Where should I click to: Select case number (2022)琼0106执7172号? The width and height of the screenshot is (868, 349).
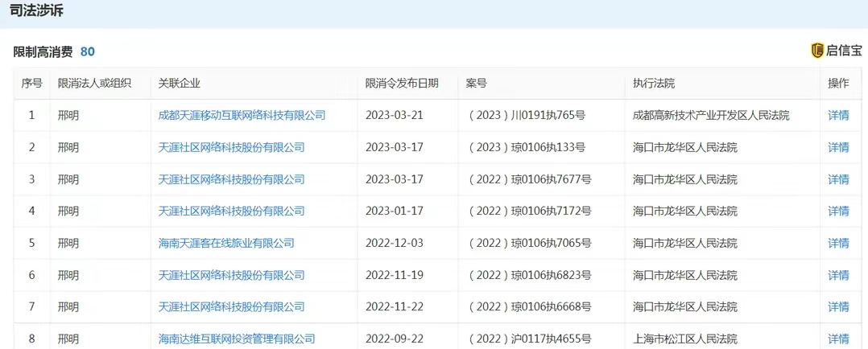(530, 211)
